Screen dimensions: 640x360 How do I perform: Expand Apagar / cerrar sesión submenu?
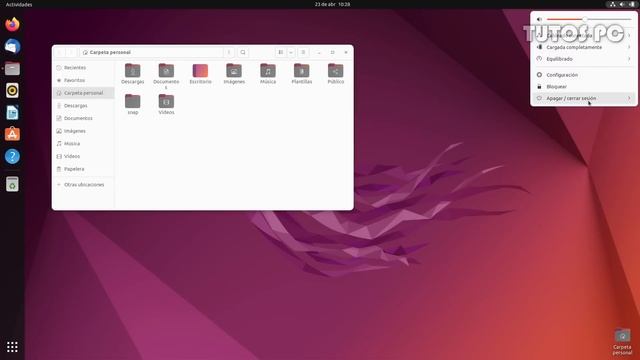pos(584,98)
